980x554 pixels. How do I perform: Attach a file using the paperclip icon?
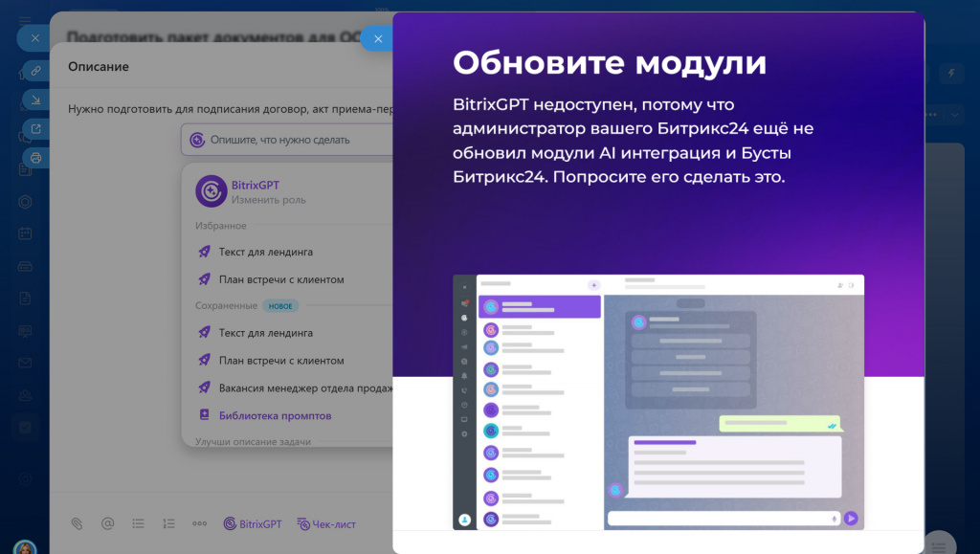77,523
